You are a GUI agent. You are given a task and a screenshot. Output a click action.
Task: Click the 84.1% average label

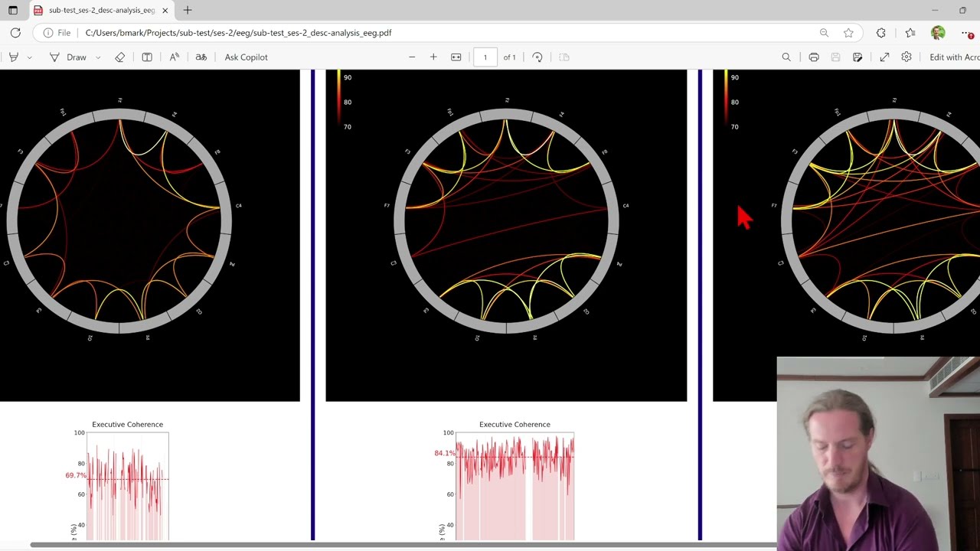tap(445, 453)
